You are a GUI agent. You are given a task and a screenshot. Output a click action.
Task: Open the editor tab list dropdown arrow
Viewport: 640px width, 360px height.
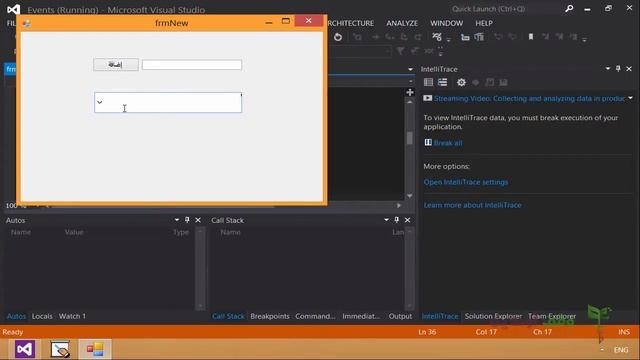pos(410,69)
